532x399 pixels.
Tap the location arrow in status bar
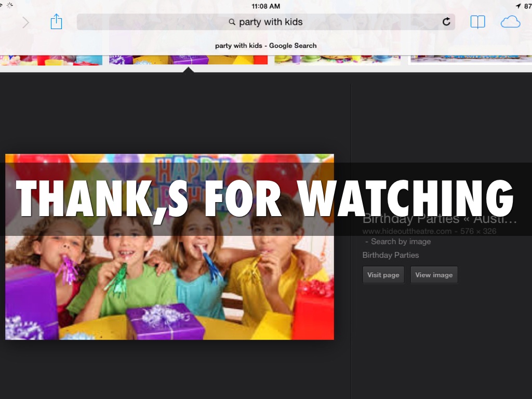click(518, 6)
